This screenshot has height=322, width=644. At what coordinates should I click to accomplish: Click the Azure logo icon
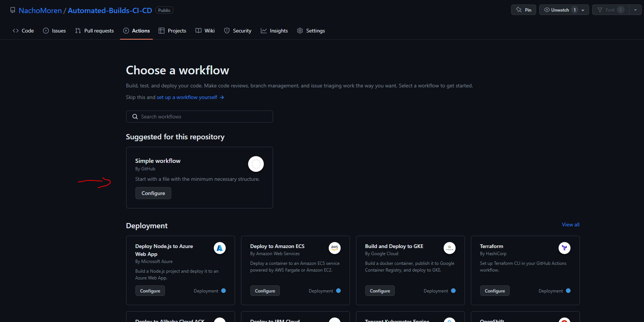point(220,248)
